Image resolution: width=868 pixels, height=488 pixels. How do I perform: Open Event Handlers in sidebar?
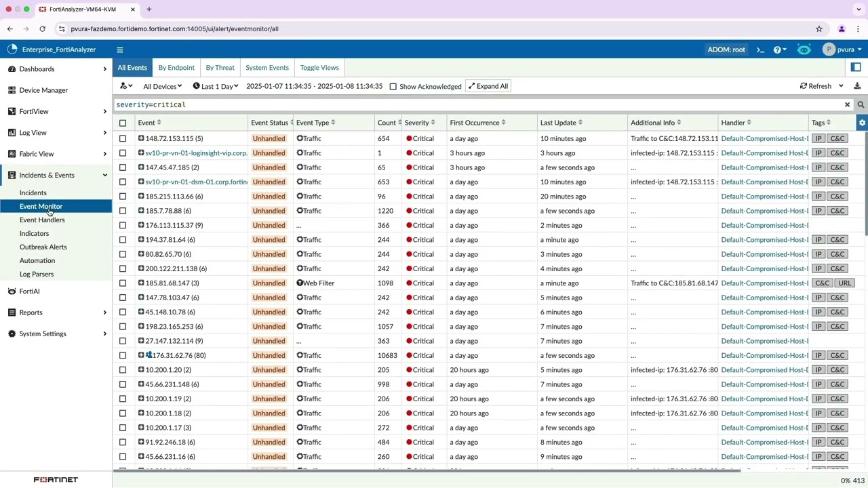click(42, 220)
